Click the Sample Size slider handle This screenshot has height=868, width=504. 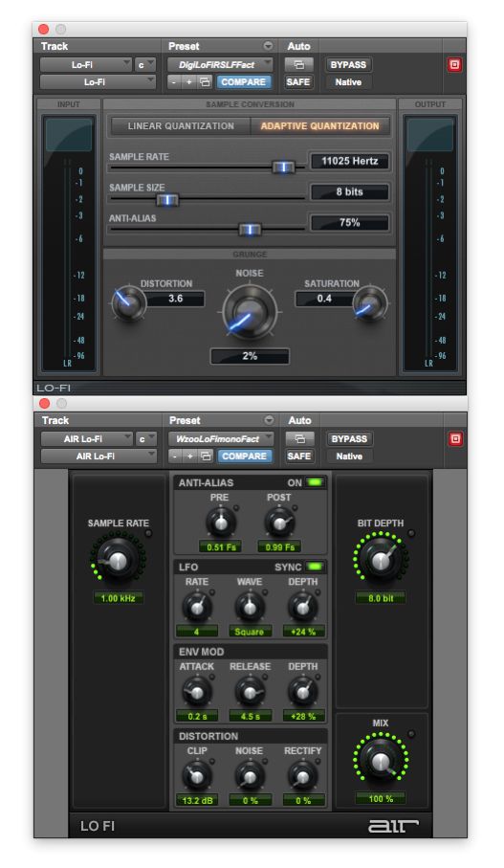(167, 199)
